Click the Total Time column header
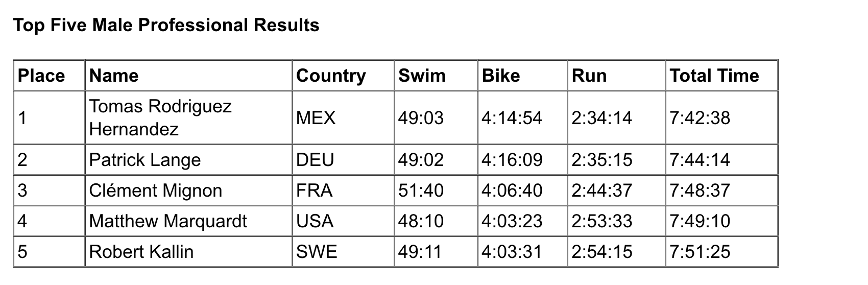 click(x=721, y=76)
